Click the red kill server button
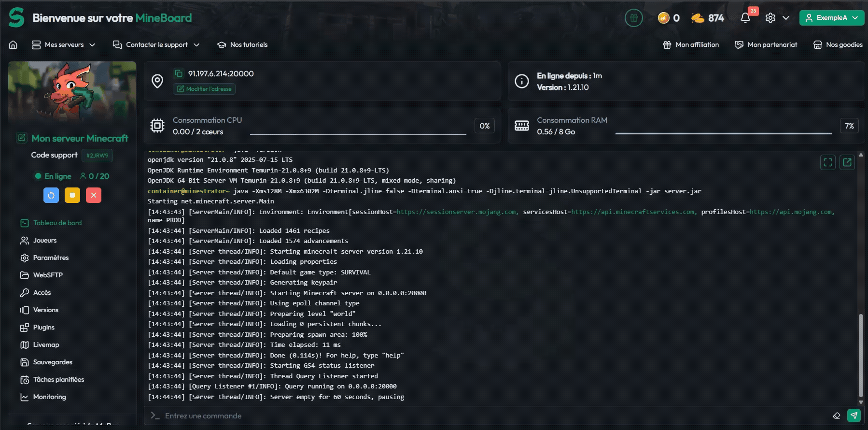This screenshot has width=868, height=430. point(94,195)
